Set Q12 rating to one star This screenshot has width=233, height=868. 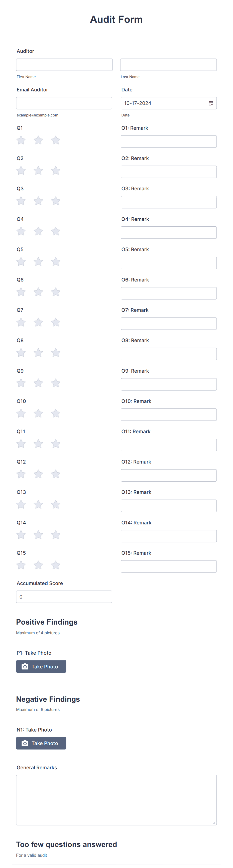click(21, 474)
